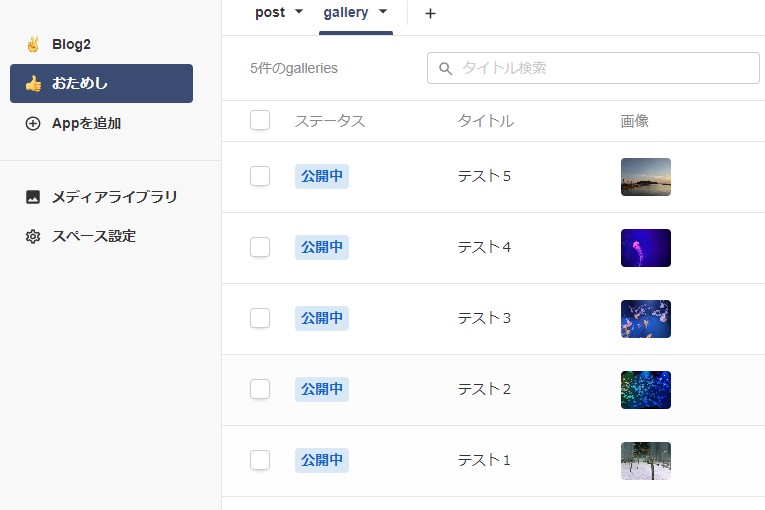The image size is (765, 510).
Task: Click the plus icon to add new tab
Action: click(x=430, y=14)
